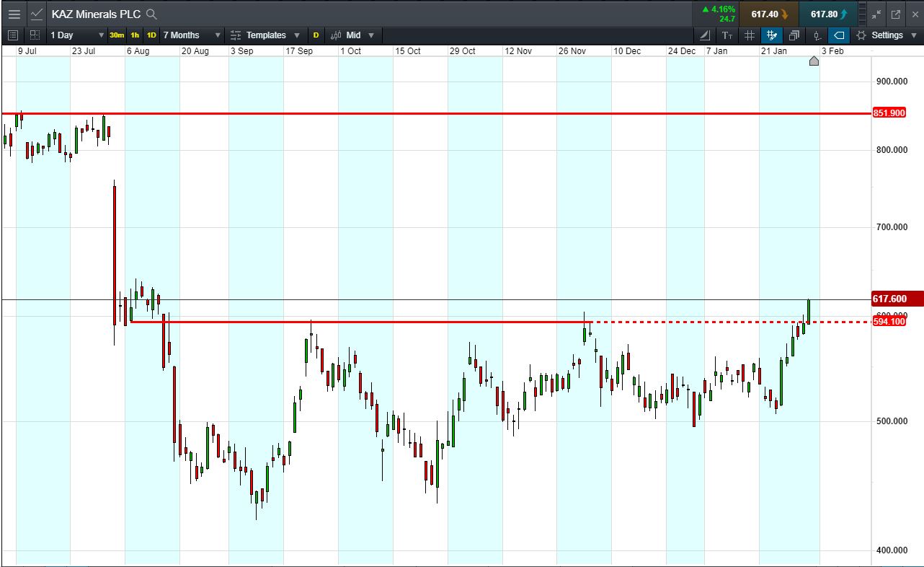Viewport: 924px width, 567px height.
Task: Click the 400.000 price axis label
Action: coord(892,550)
